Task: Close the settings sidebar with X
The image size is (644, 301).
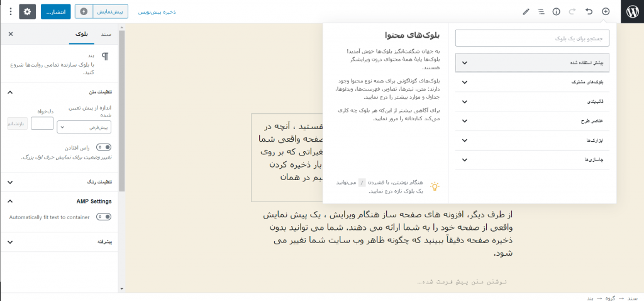Action: pyautogui.click(x=11, y=34)
